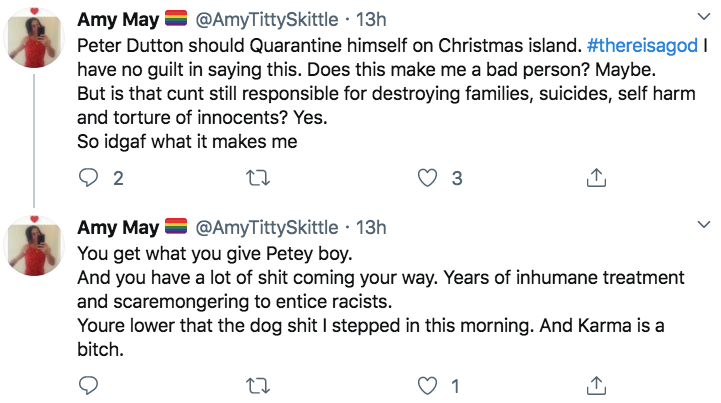This screenshot has width=721, height=403.
Task: Share the second Amy May tweet
Action: point(595,384)
